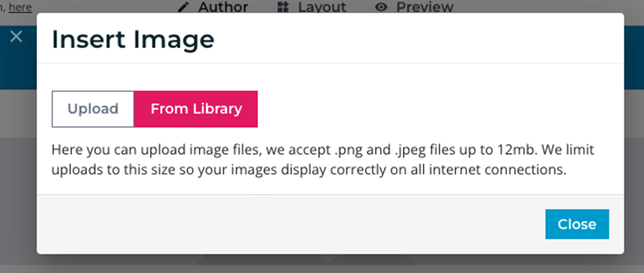The width and height of the screenshot is (644, 273).
Task: Click the Layout grid icon
Action: point(284,7)
